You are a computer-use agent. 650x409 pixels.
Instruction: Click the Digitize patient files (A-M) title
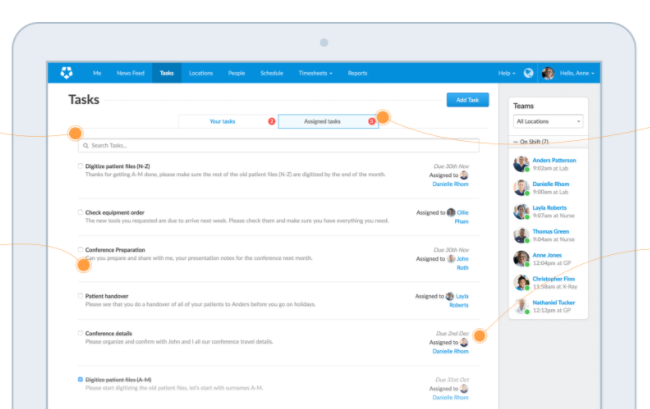click(x=118, y=380)
